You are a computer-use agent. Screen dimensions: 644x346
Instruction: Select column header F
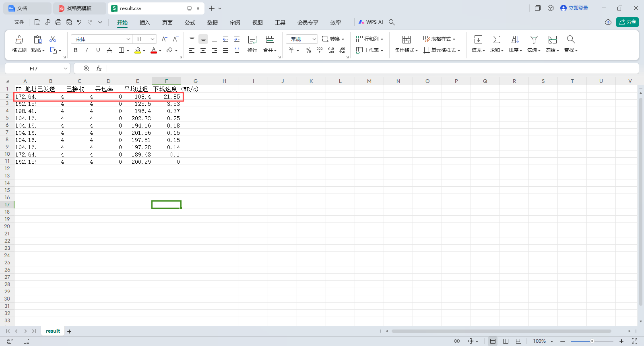click(166, 81)
